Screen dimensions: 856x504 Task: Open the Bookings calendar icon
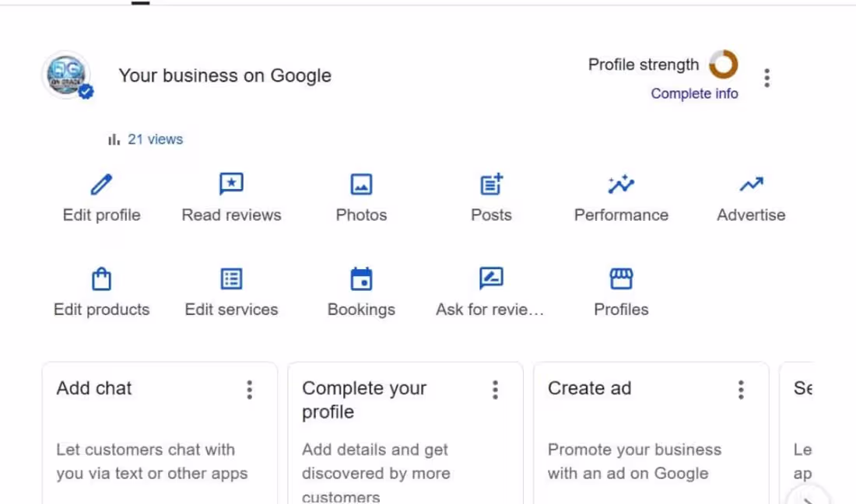click(x=361, y=278)
